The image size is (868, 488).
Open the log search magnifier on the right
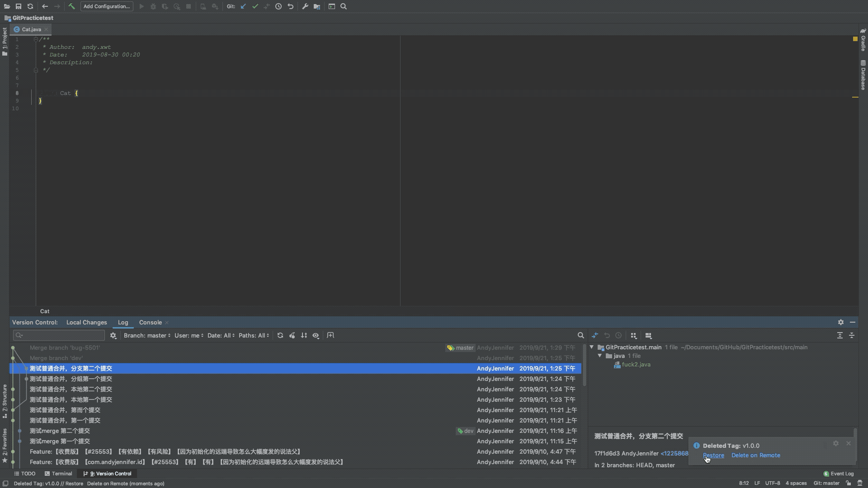(580, 335)
